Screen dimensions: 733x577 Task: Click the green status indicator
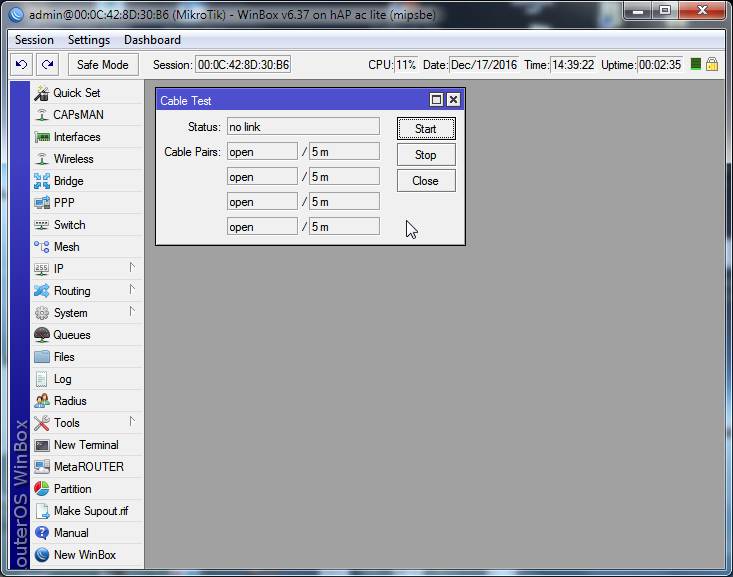696,64
